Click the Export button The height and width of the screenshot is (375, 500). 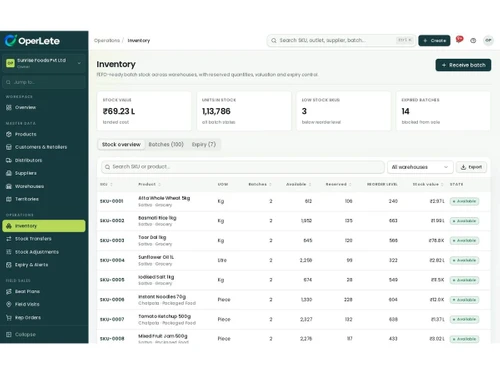point(471,167)
